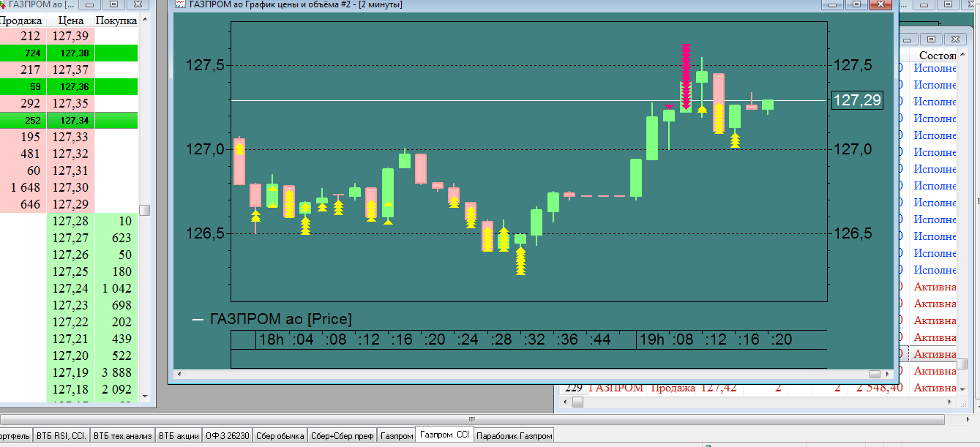Viewport: 980px width, 447px height.
Task: Select the ВТБ акции tab
Action: pos(179,435)
